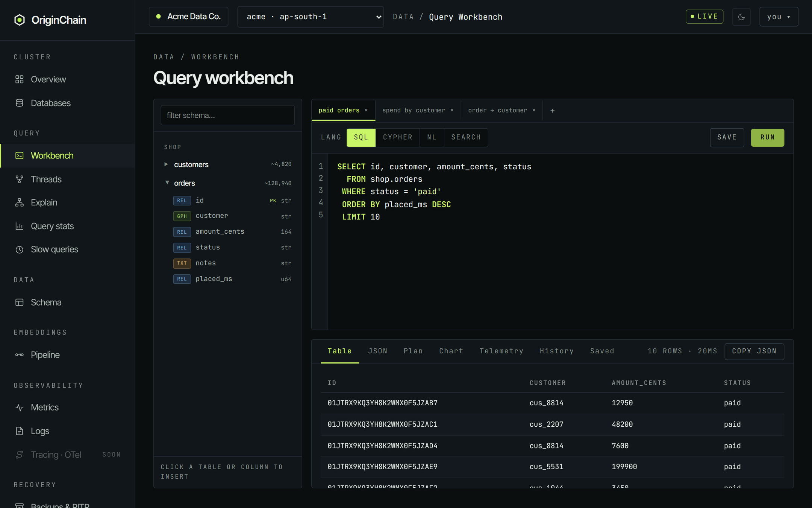Switch query language to SEARCH
This screenshot has height=508, width=812.
pyautogui.click(x=466, y=137)
